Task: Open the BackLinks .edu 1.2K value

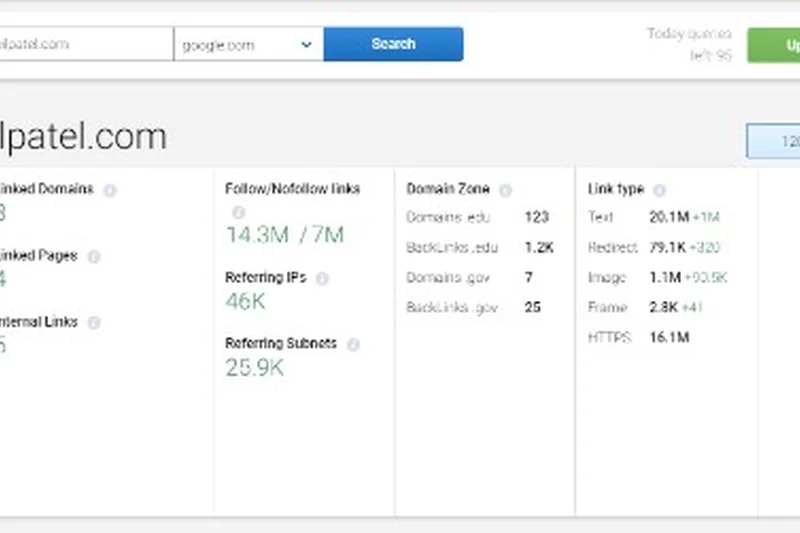Action: (538, 247)
